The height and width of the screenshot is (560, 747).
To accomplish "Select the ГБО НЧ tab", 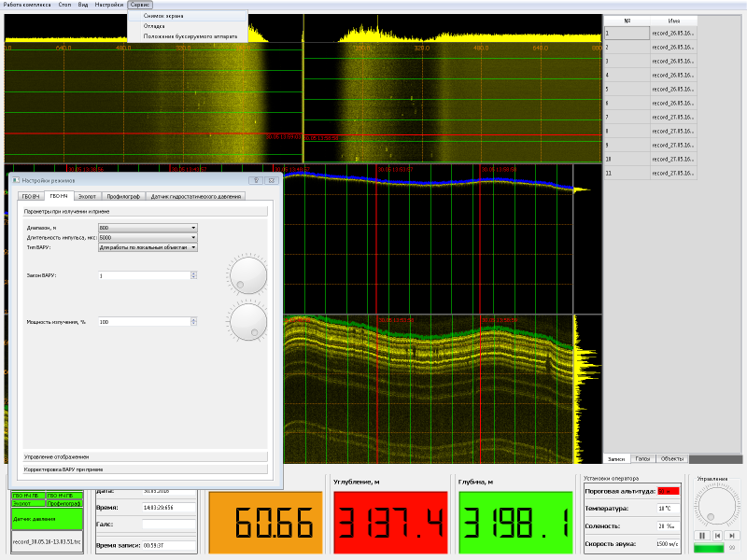I will coord(59,196).
